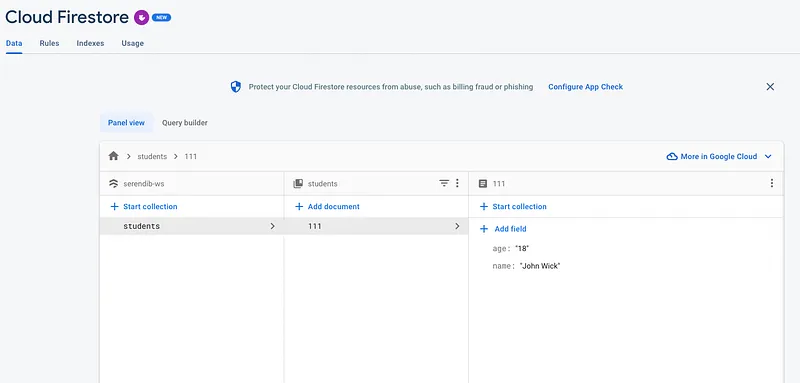This screenshot has width=800, height=383.
Task: Click Add field button
Action: pos(503,229)
